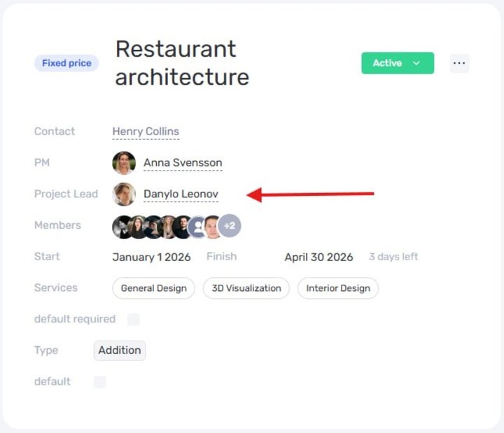Click the first member avatar in Members
The height and width of the screenshot is (433, 504).
tap(121, 226)
